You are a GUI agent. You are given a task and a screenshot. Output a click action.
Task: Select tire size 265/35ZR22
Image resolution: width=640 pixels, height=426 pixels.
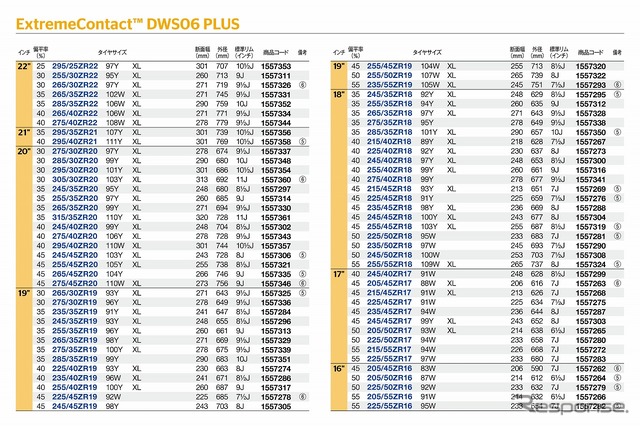click(x=75, y=94)
